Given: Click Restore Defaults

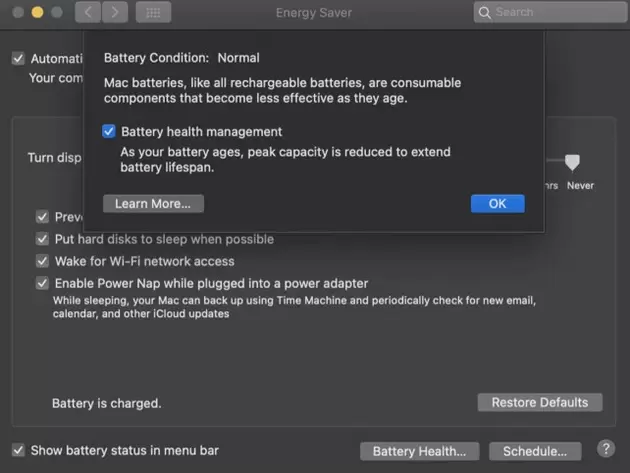Looking at the screenshot, I should pyautogui.click(x=540, y=402).
